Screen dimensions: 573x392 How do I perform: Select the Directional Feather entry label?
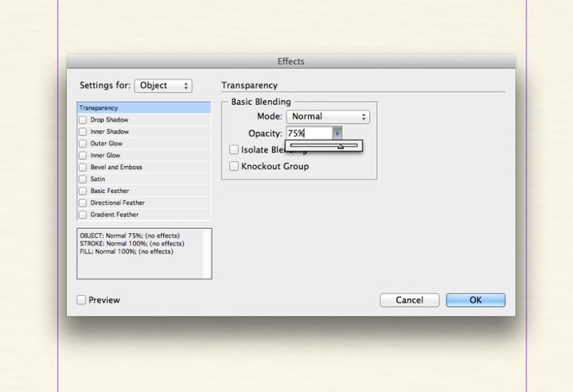tap(118, 203)
